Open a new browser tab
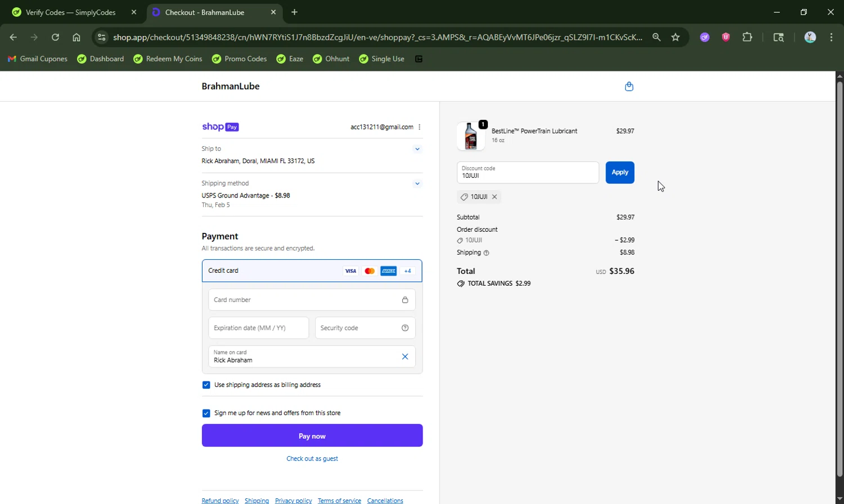 294,12
